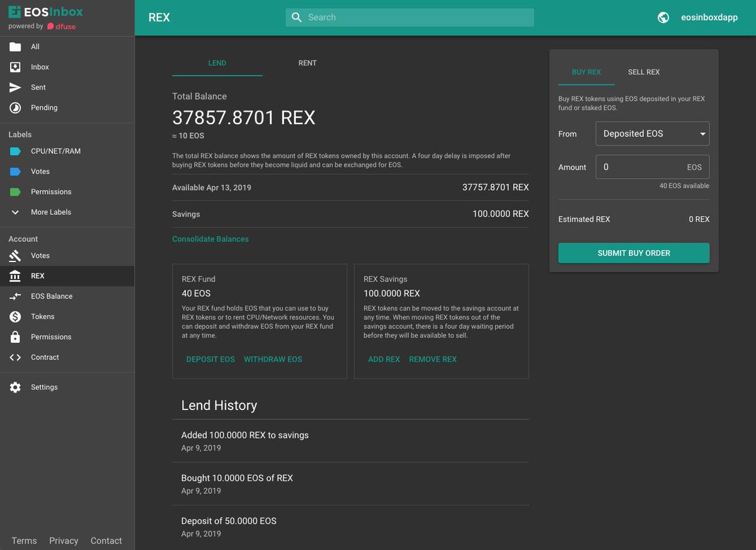
Task: Click the Tokens dollar coin icon
Action: point(15,317)
